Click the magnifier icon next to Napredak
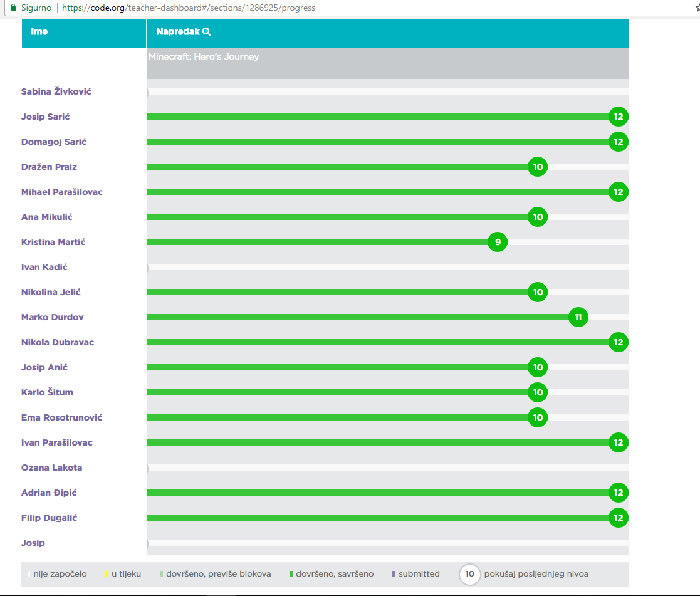The width and height of the screenshot is (700, 596). point(206,32)
